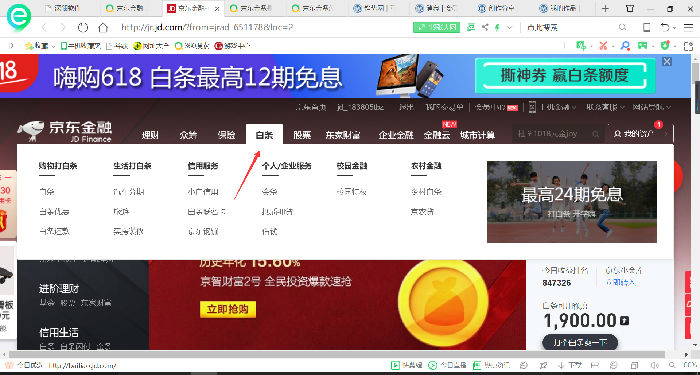
Task: Click the 嗨购618 白条最高12期免息 banner
Action: pyautogui.click(x=198, y=78)
